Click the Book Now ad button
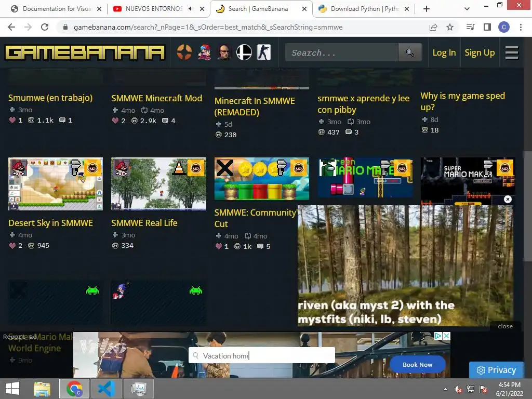The width and height of the screenshot is (532, 399). coord(417,365)
